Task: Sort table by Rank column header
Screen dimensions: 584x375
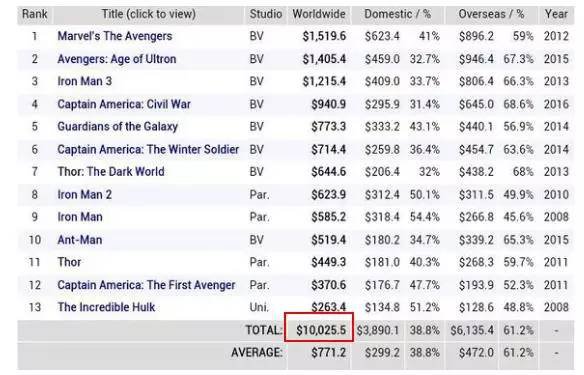Action: coord(35,15)
